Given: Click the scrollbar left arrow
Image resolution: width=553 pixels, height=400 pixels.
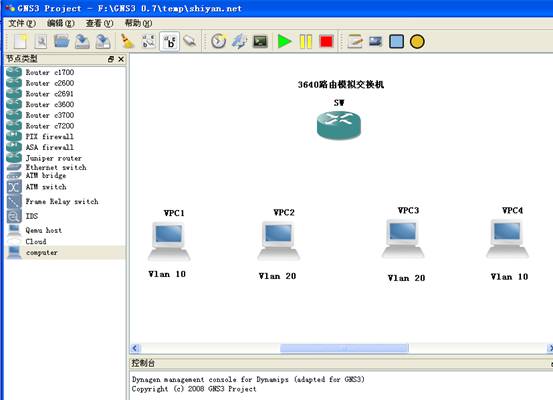Looking at the screenshot, I should pyautogui.click(x=135, y=348).
